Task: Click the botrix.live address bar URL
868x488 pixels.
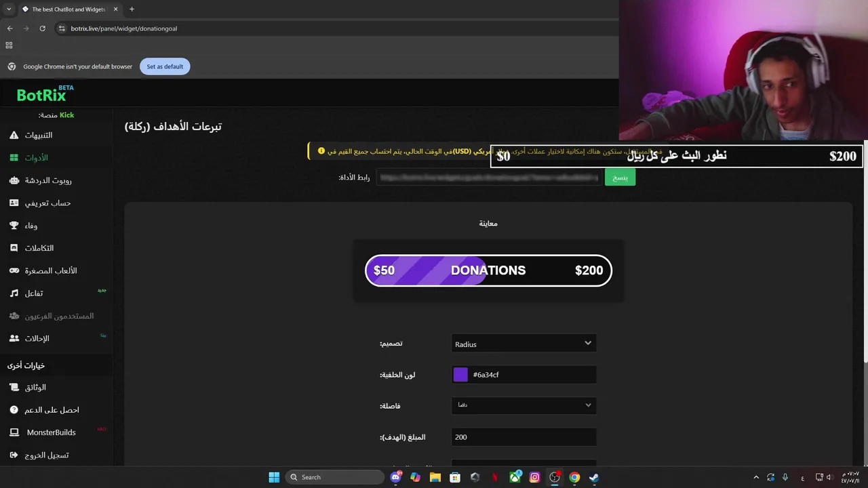Action: point(124,28)
